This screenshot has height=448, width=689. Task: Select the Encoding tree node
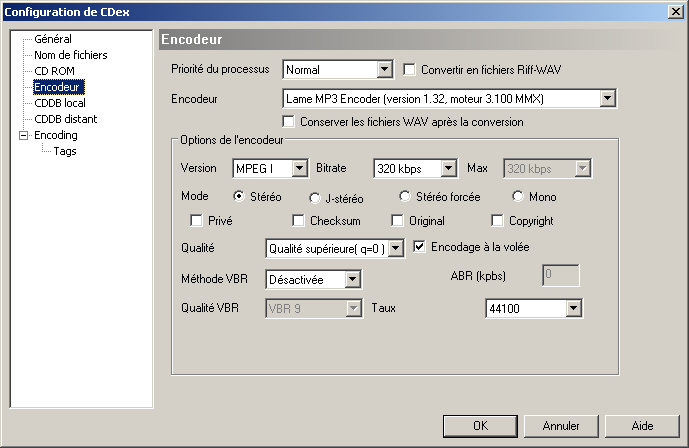[x=56, y=135]
